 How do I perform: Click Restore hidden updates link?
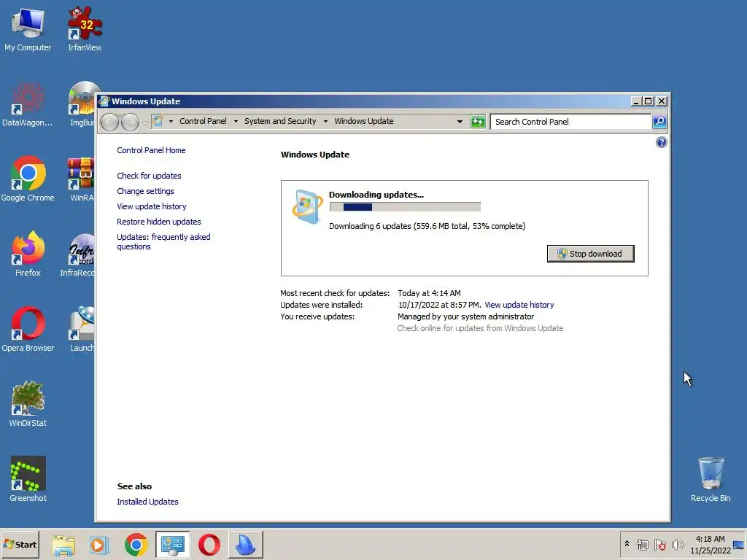click(158, 222)
